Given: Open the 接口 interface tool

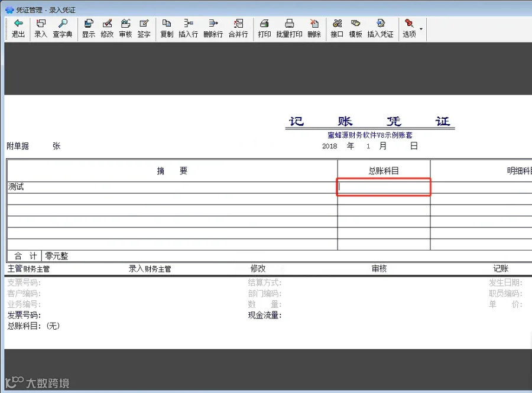Looking at the screenshot, I should click(x=337, y=28).
